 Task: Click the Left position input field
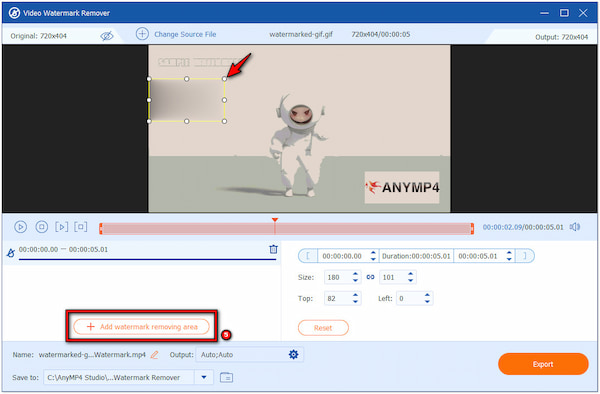coord(409,298)
